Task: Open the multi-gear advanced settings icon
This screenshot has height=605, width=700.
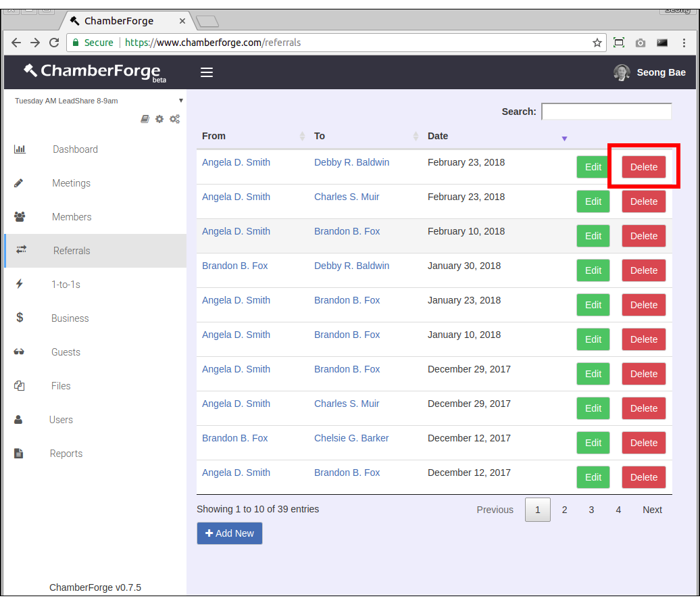Action: 174,119
